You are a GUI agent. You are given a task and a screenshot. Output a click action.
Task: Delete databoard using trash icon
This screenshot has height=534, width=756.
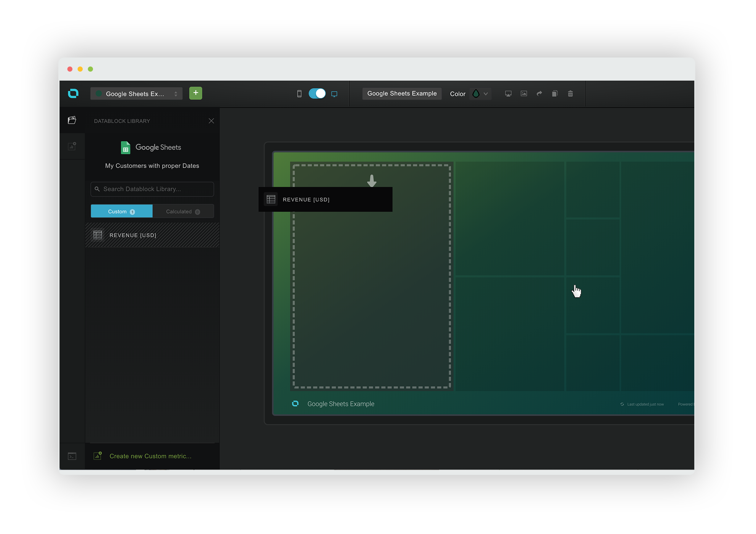point(570,94)
